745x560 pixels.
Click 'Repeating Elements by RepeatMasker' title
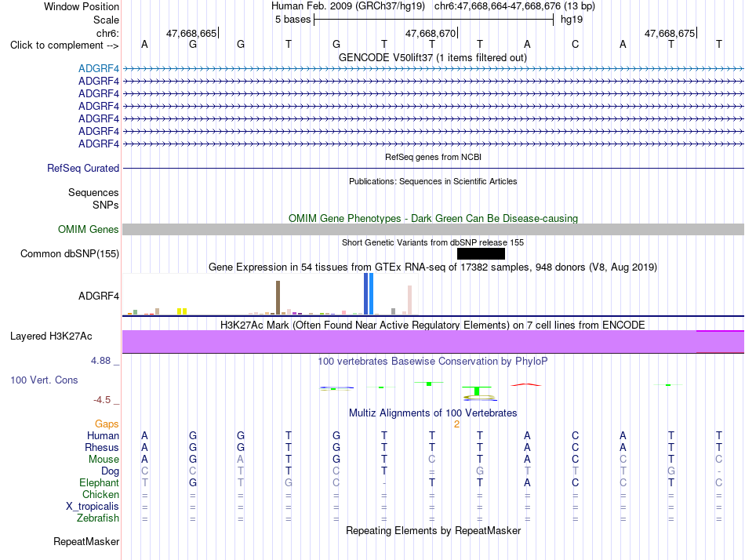coord(434,530)
